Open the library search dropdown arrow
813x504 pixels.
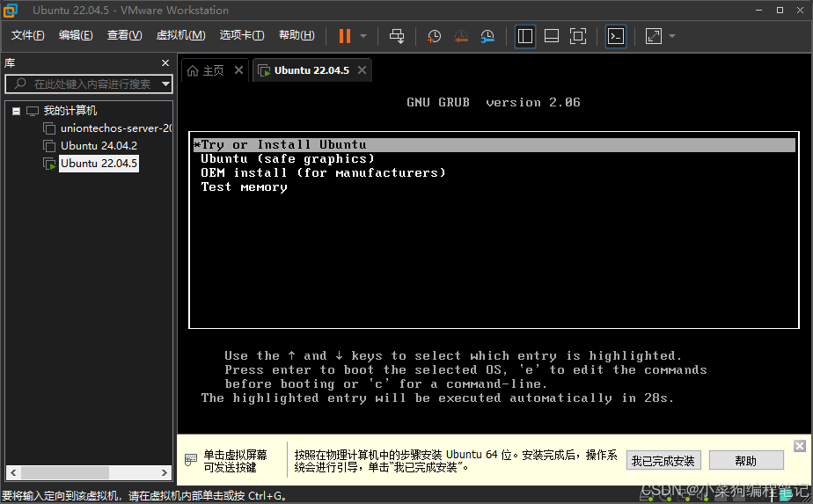(165, 84)
